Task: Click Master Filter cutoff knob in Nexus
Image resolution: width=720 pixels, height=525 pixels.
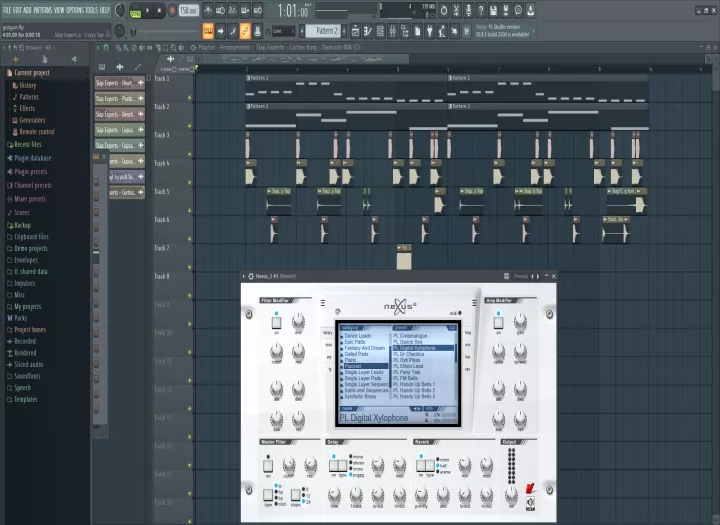Action: (289, 466)
